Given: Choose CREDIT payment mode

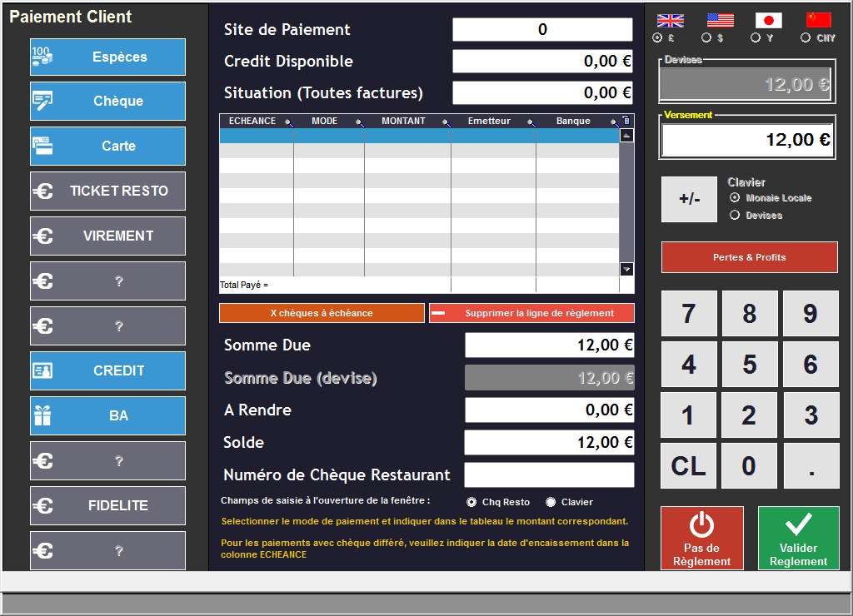Looking at the screenshot, I should pos(107,371).
